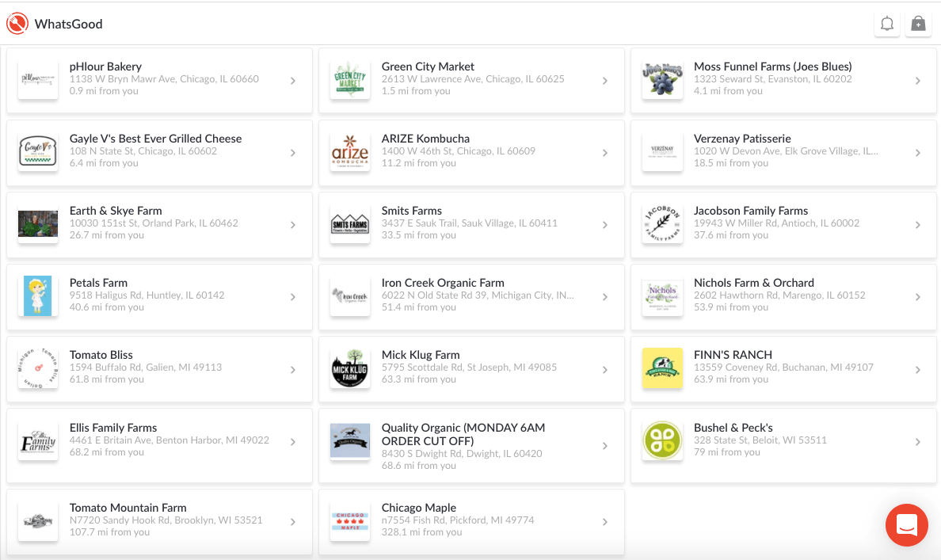
Task: Open Petals Farm chevron arrow
Action: [293, 297]
